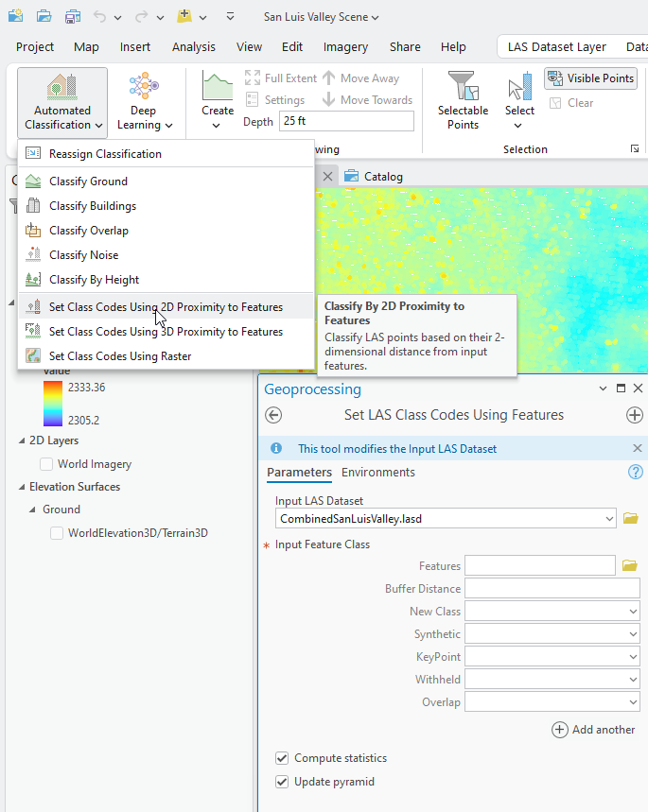
Task: Go back in the Geoprocessing pane
Action: click(x=273, y=415)
